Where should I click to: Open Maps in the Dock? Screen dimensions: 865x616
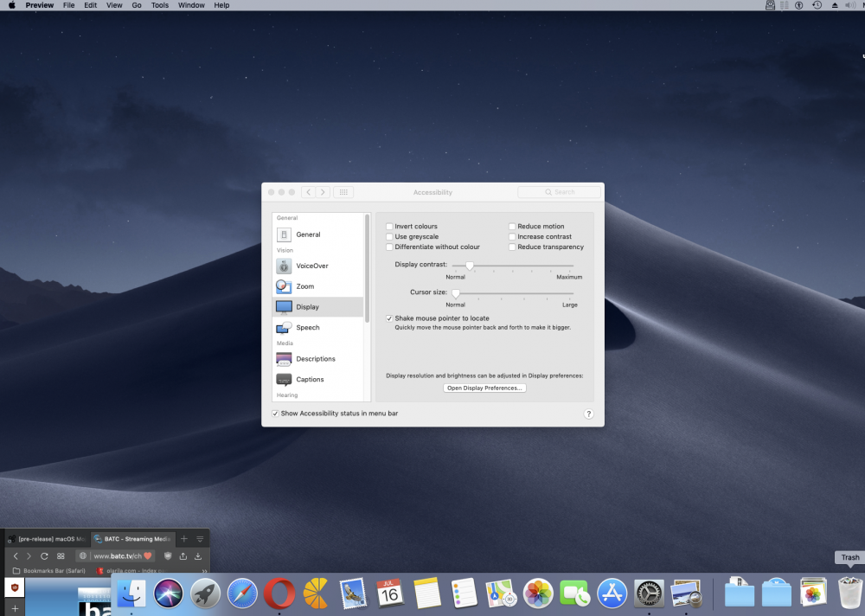pyautogui.click(x=501, y=594)
